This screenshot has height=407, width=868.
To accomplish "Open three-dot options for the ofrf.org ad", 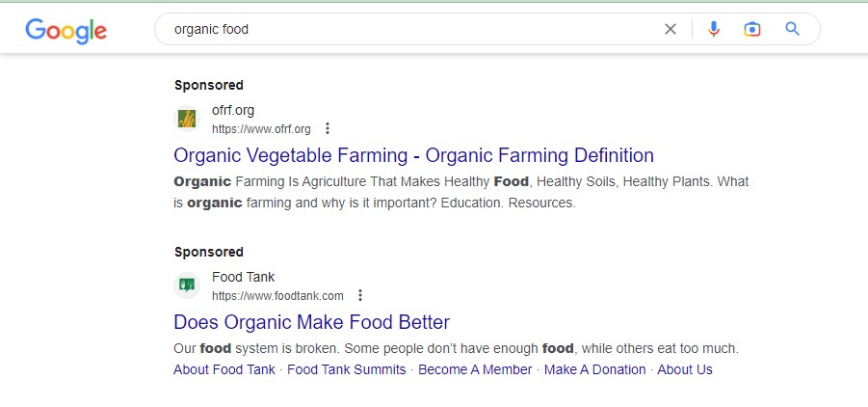I will 328,128.
